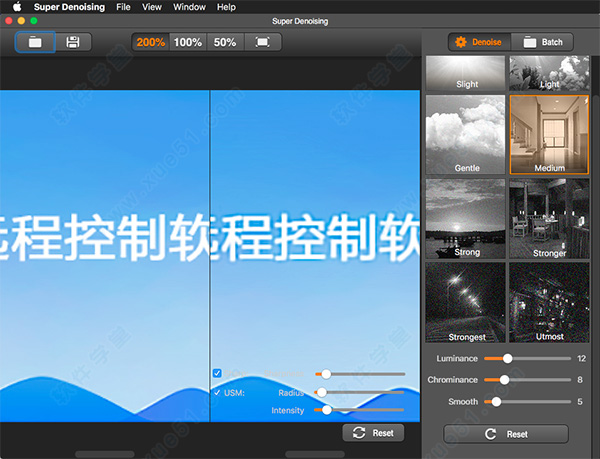Reset sharpening settings below the preview
Image resolution: width=600 pixels, height=459 pixels.
coord(373,433)
